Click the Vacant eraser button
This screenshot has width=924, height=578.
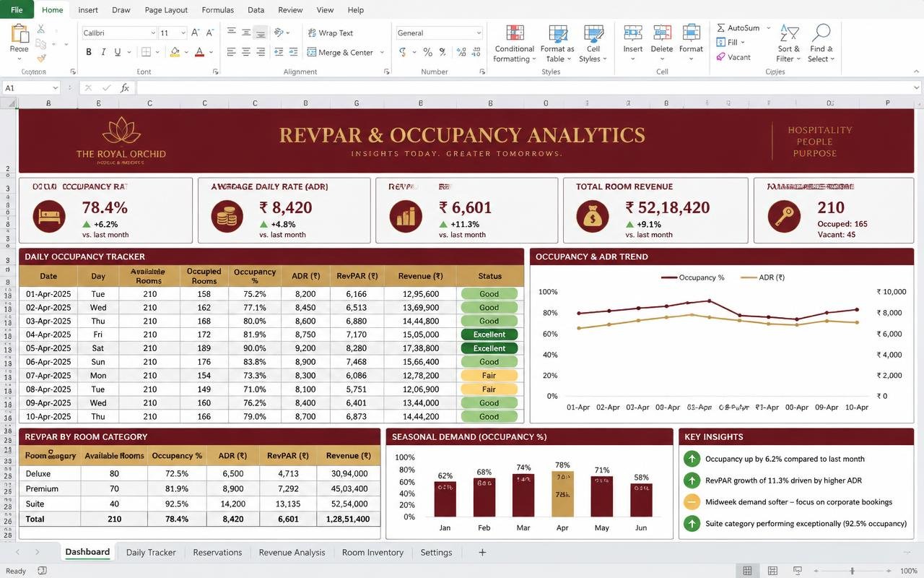[733, 57]
